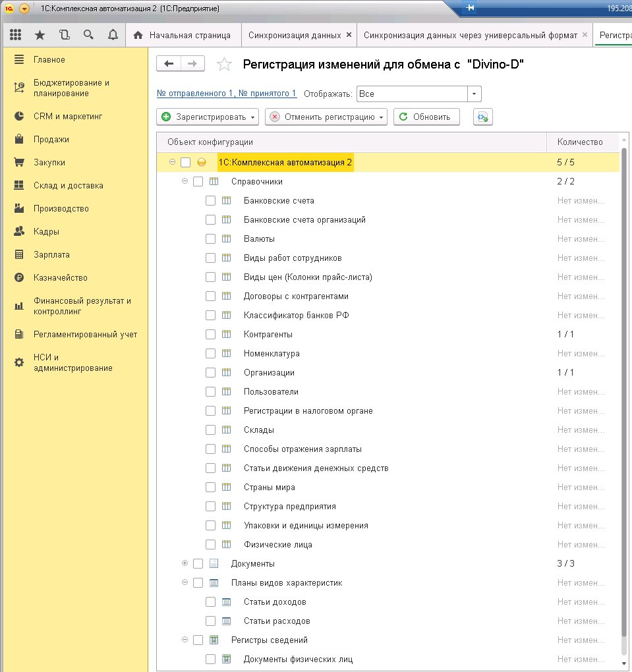Click home icon of Начальная страница

click(x=138, y=35)
